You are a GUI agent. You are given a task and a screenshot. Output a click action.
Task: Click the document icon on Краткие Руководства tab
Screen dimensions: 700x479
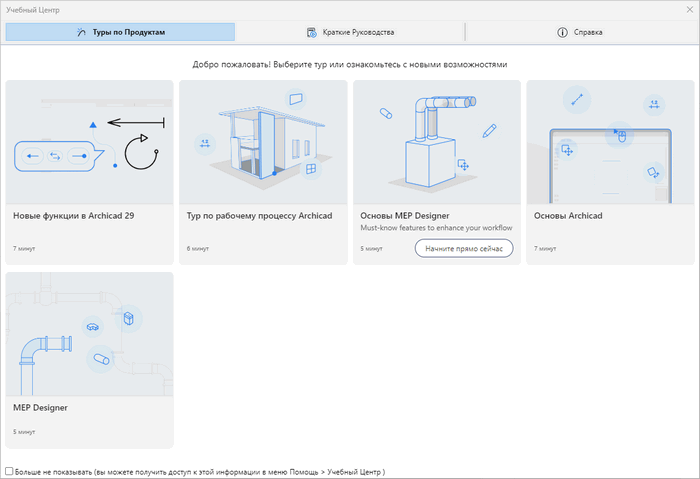point(315,32)
